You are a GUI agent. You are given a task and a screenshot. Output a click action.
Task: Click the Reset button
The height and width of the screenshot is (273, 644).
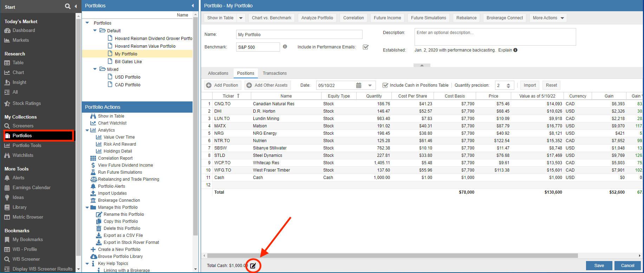pos(551,85)
